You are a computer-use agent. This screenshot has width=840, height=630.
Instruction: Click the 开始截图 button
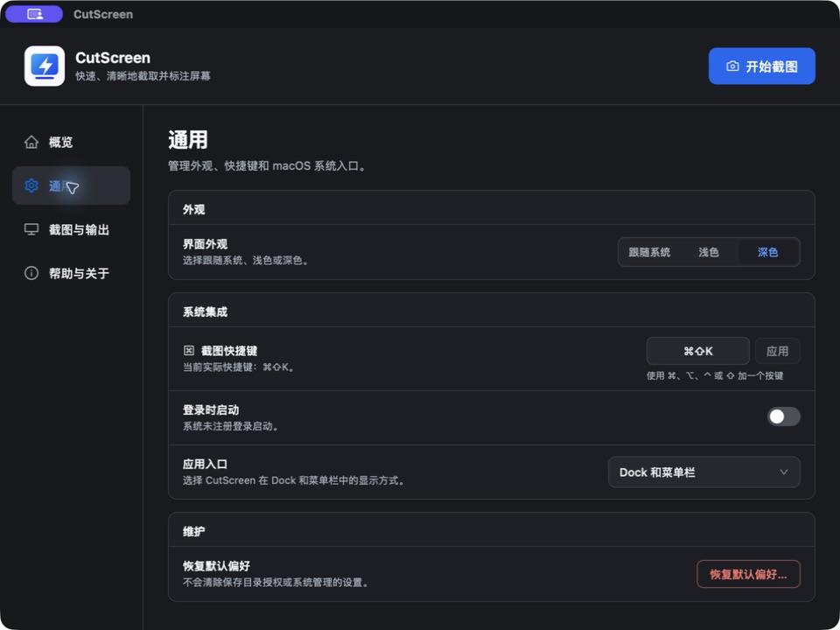(x=762, y=66)
